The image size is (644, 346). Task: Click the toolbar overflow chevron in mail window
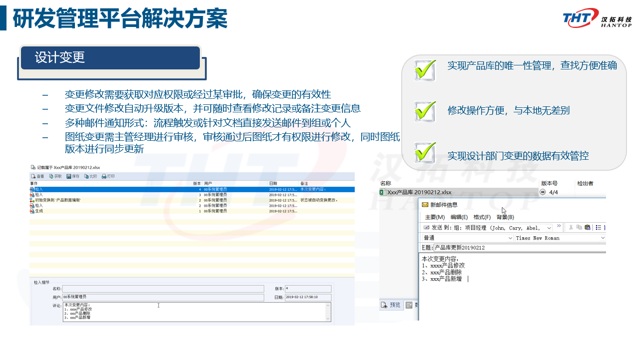pos(559,226)
